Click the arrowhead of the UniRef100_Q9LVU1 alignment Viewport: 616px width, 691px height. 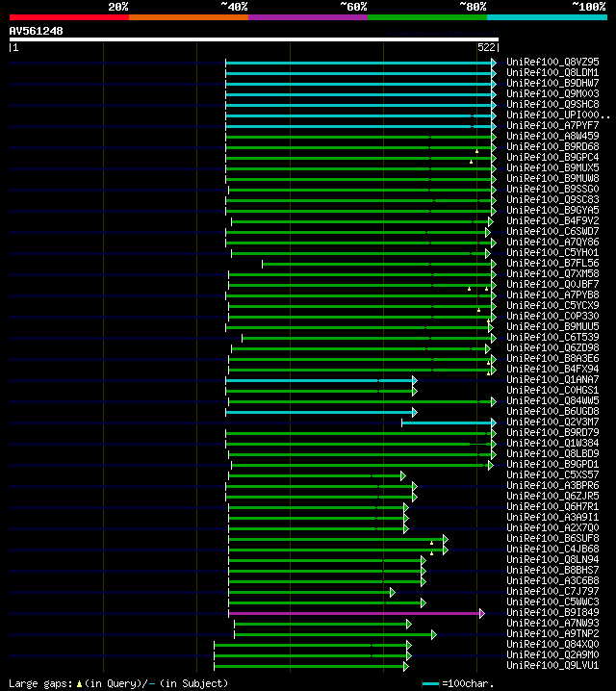[406, 666]
